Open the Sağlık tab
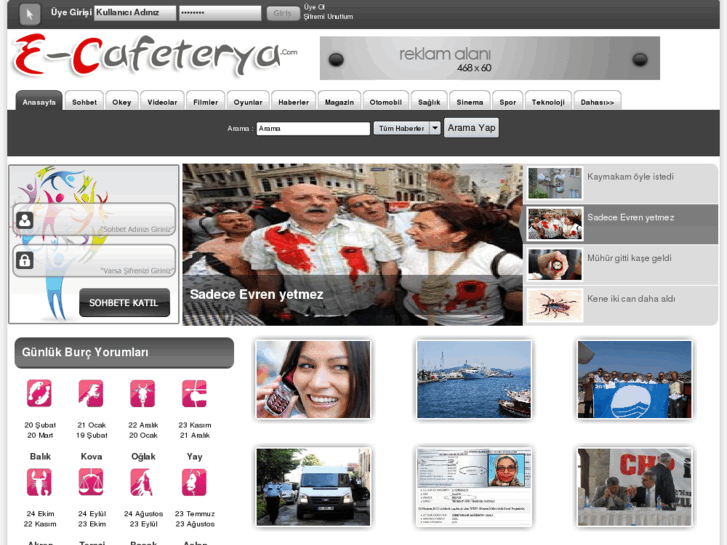Screen dimensions: 727x545 [x=429, y=101]
